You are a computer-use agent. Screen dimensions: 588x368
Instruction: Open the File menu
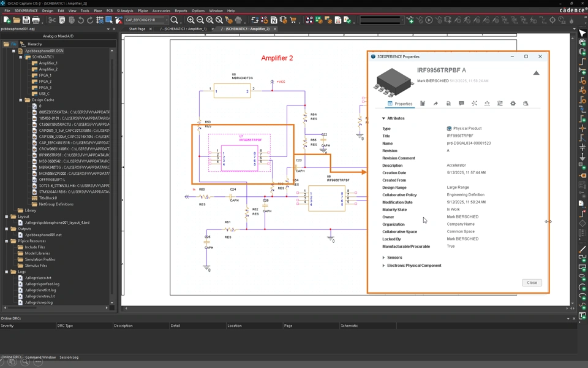(7, 10)
